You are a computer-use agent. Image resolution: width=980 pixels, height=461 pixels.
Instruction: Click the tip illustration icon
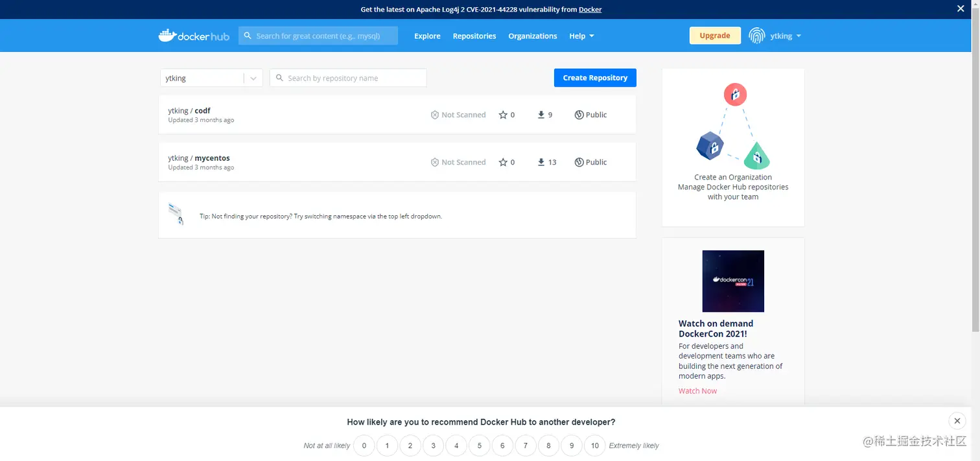(176, 214)
